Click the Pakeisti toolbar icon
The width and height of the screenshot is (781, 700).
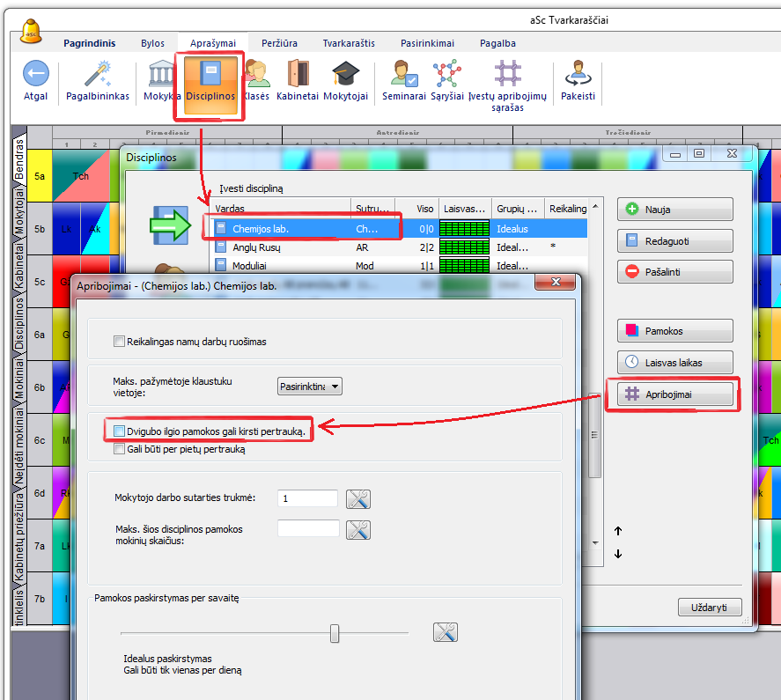[578, 74]
